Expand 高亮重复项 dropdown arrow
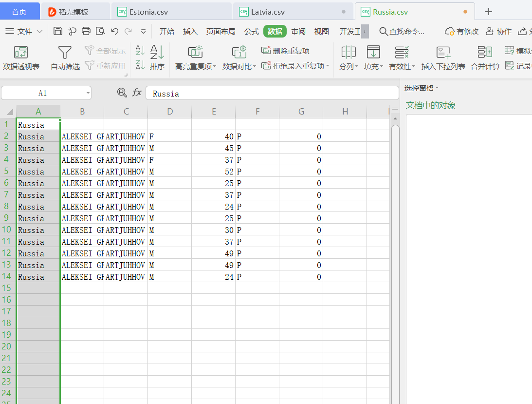 (215, 66)
